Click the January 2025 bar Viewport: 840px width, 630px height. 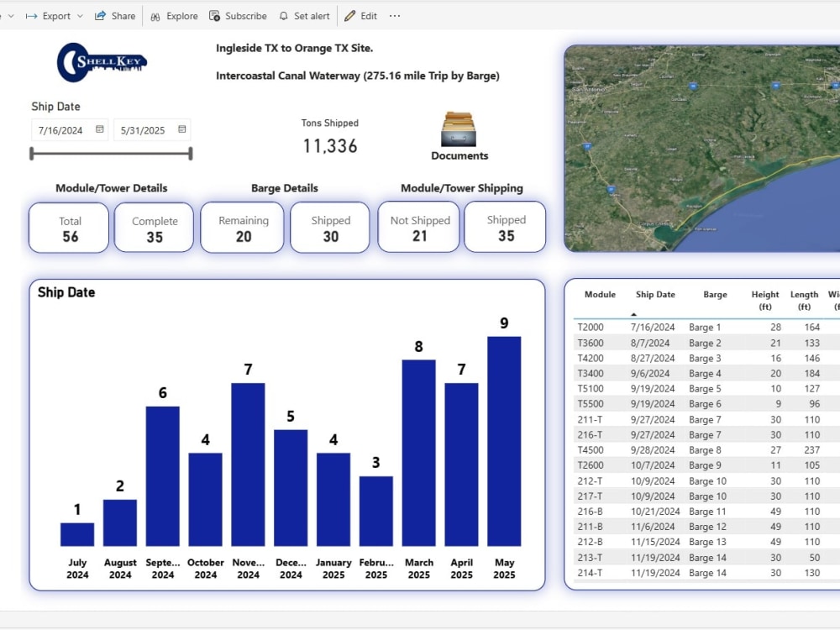click(x=333, y=500)
